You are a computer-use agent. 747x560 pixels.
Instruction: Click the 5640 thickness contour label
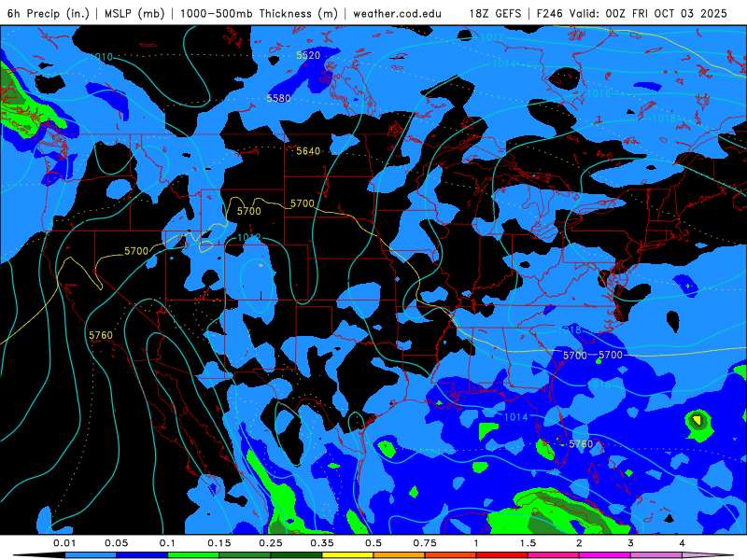(308, 151)
